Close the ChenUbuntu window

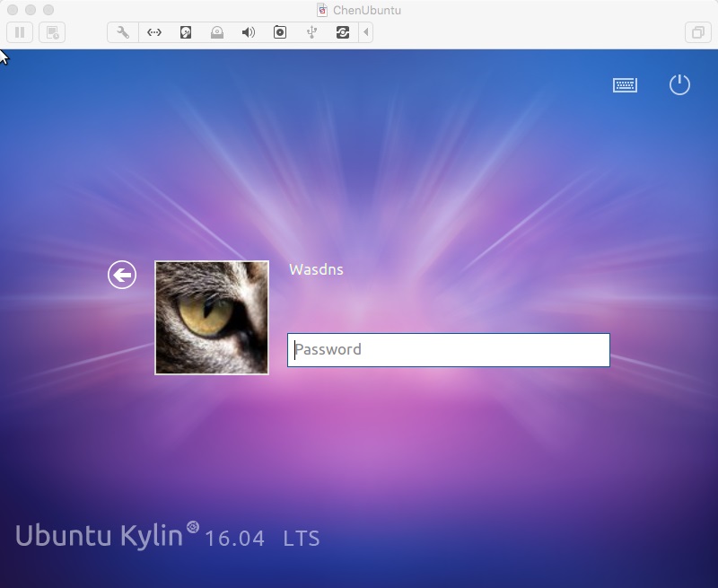coord(13,10)
